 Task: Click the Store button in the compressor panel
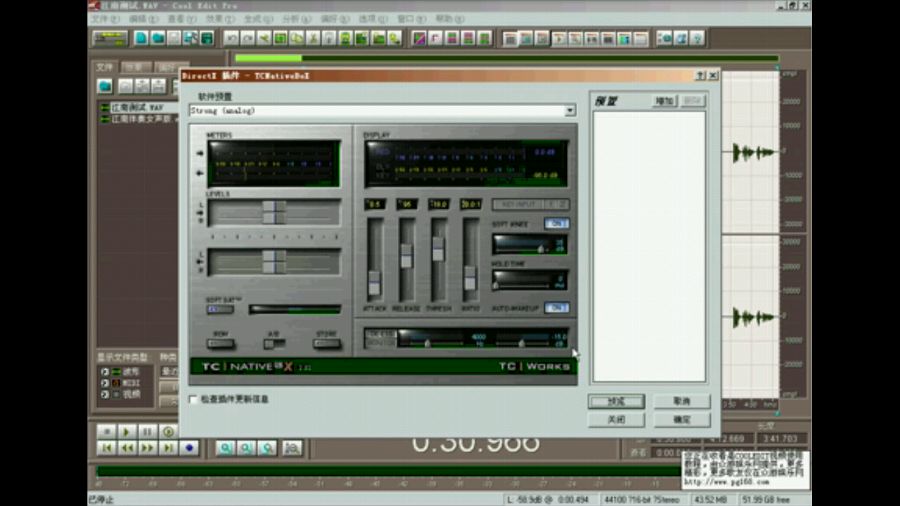click(x=327, y=343)
